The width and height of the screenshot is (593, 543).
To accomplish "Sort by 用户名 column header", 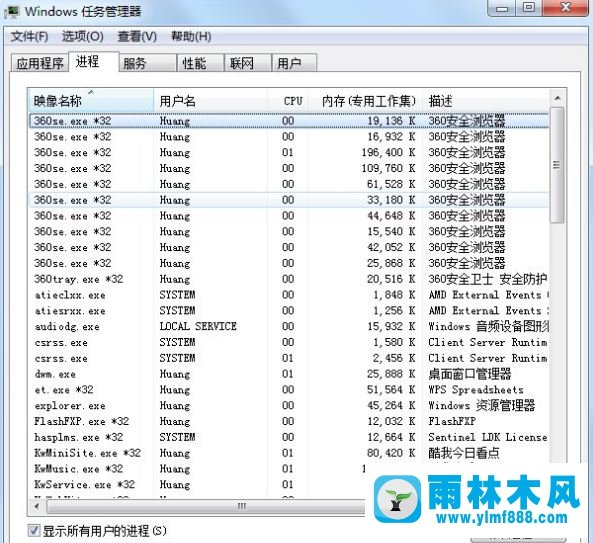I will coord(210,101).
